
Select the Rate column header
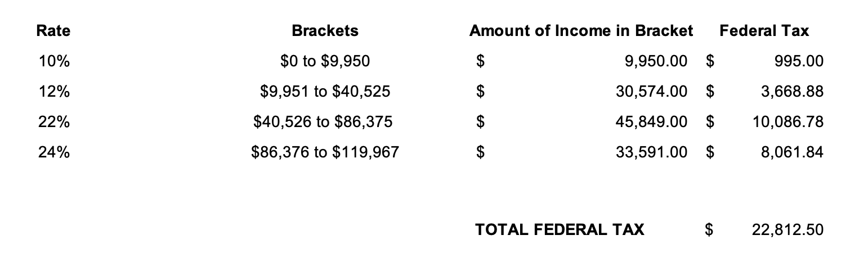pos(53,31)
